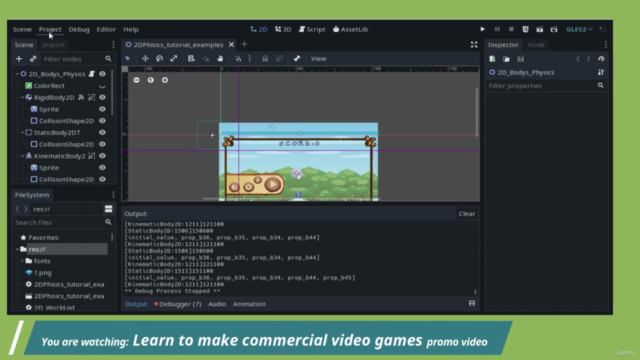Open the viewport View menu
The width and height of the screenshot is (640, 360).
tap(318, 58)
